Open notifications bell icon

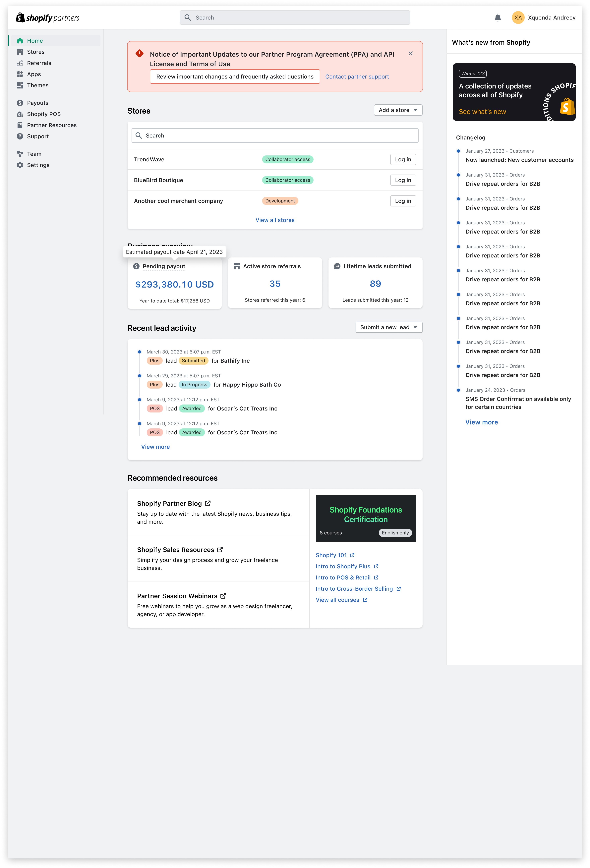[498, 18]
